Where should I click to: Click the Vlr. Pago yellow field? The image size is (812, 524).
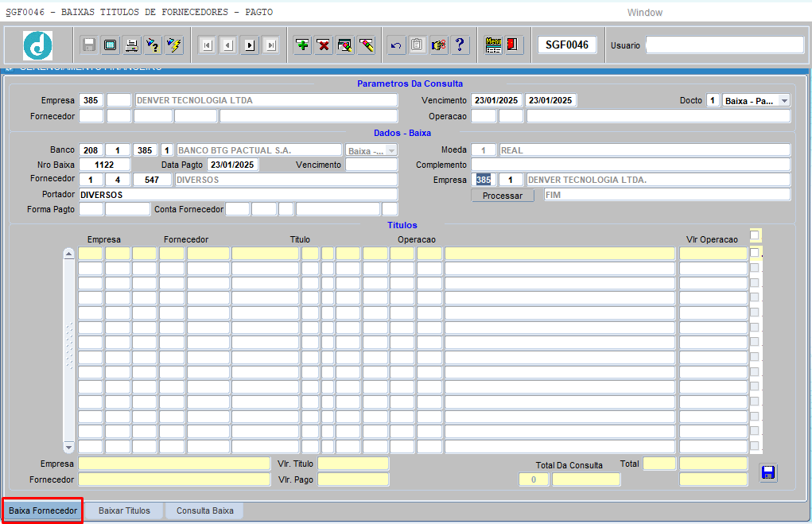[x=353, y=479]
